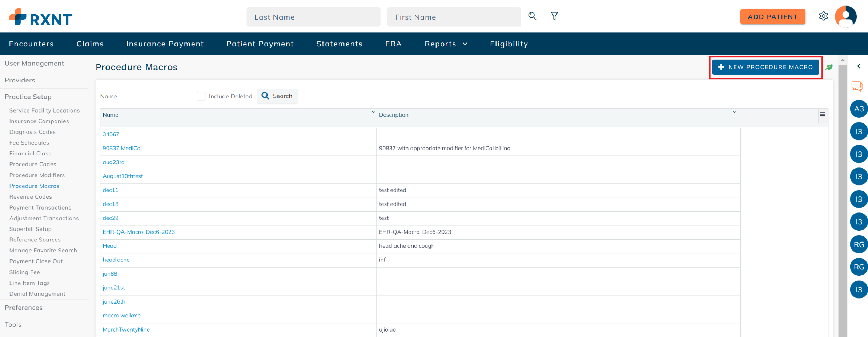Open the chat conversation icon

(x=857, y=86)
